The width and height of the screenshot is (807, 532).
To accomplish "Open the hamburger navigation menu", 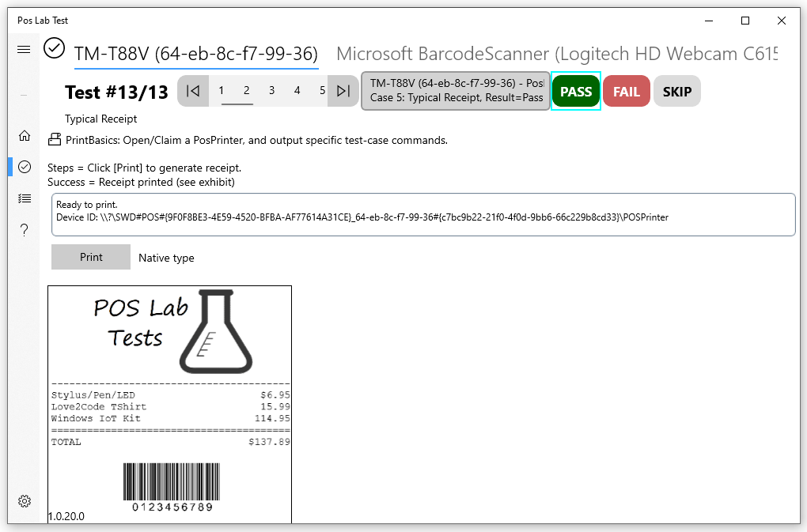I will point(24,49).
